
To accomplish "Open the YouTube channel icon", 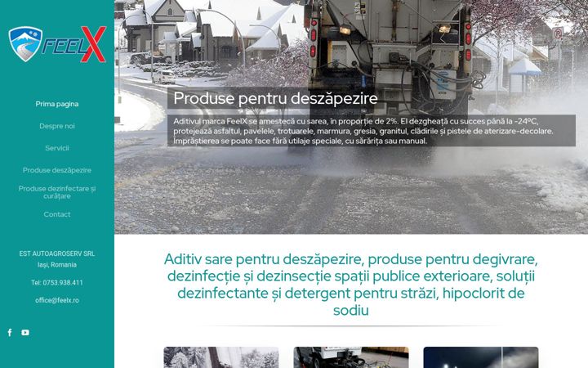I will (x=25, y=332).
